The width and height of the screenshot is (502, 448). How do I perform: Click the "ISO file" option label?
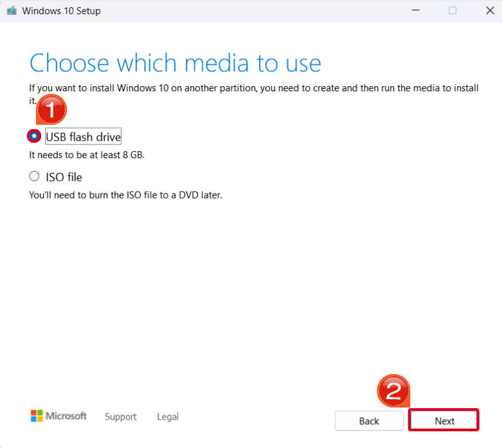click(x=64, y=177)
